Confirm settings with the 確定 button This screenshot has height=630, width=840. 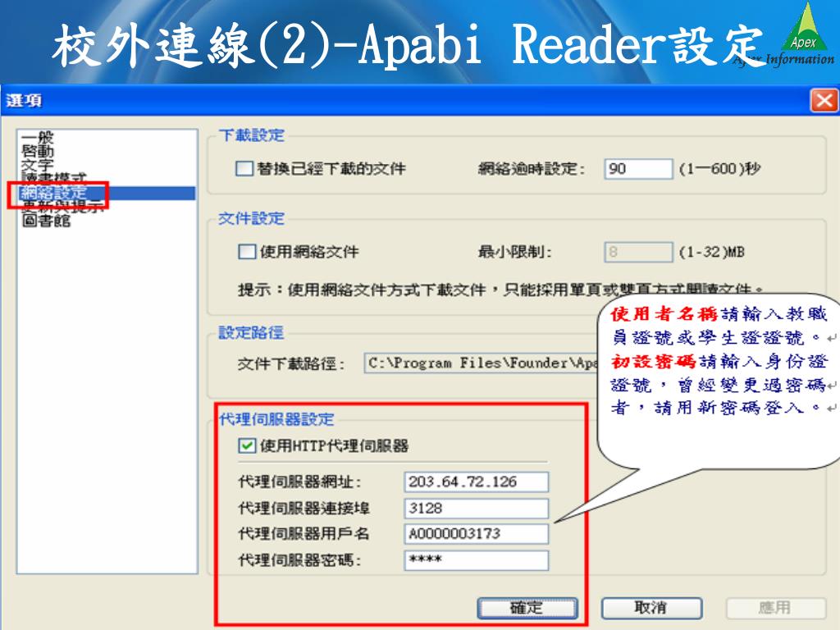point(527,608)
